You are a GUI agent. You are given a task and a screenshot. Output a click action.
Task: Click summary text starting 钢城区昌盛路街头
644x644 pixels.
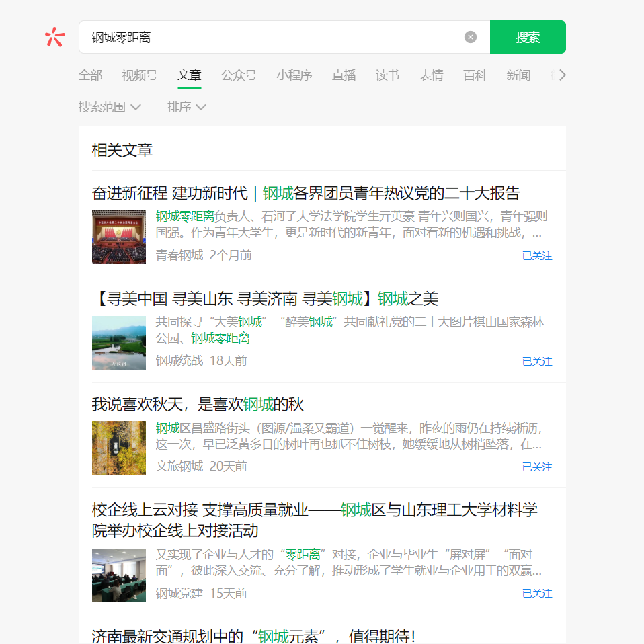[x=349, y=436]
